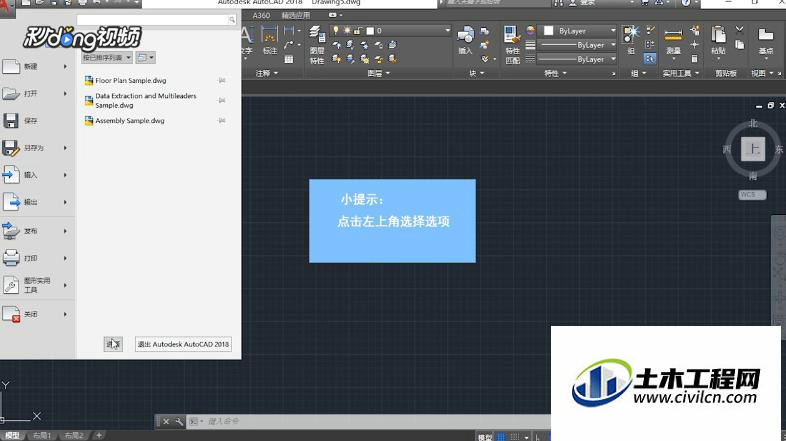Click the 关闭 (Close drawing) icon

click(x=11, y=314)
